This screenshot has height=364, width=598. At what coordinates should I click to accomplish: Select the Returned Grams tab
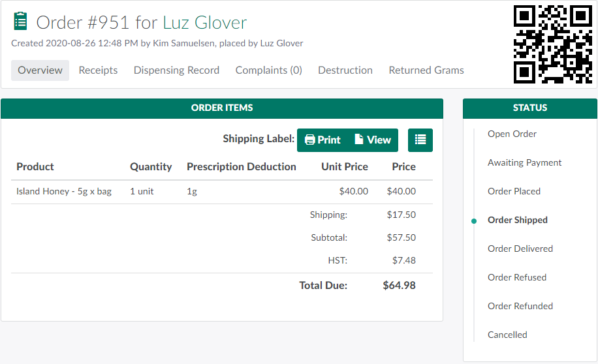pos(426,70)
